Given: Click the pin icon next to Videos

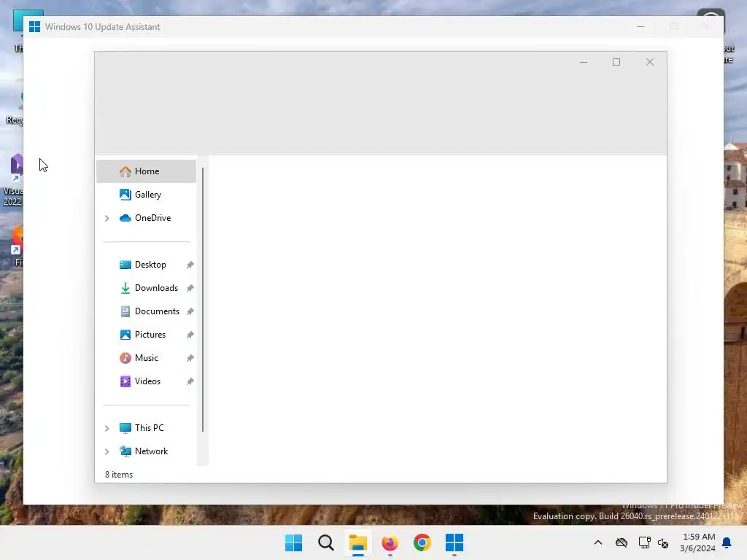Looking at the screenshot, I should coord(190,381).
